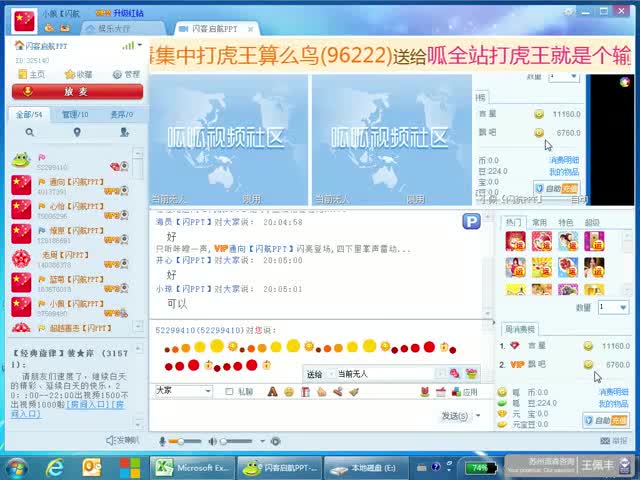This screenshot has height=480, width=640.
Task: Pick the second gift in the second row
Action: [542, 268]
